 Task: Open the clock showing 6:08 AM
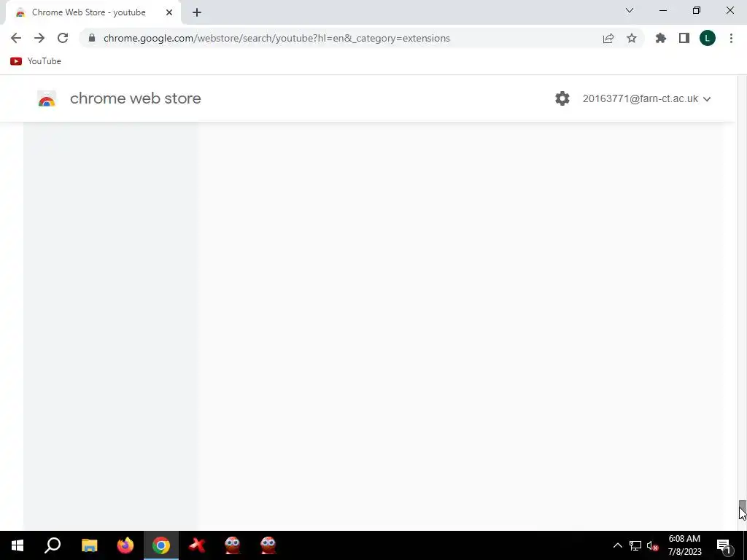click(684, 545)
